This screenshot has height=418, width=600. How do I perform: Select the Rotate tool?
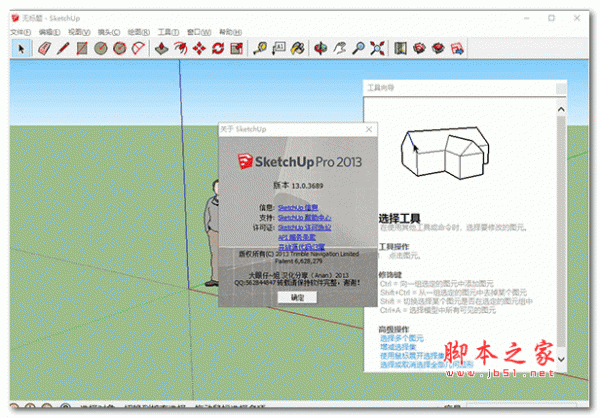(x=218, y=49)
